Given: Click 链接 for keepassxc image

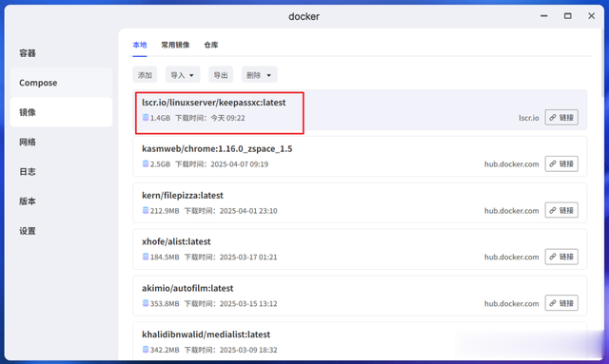Looking at the screenshot, I should 561,117.
